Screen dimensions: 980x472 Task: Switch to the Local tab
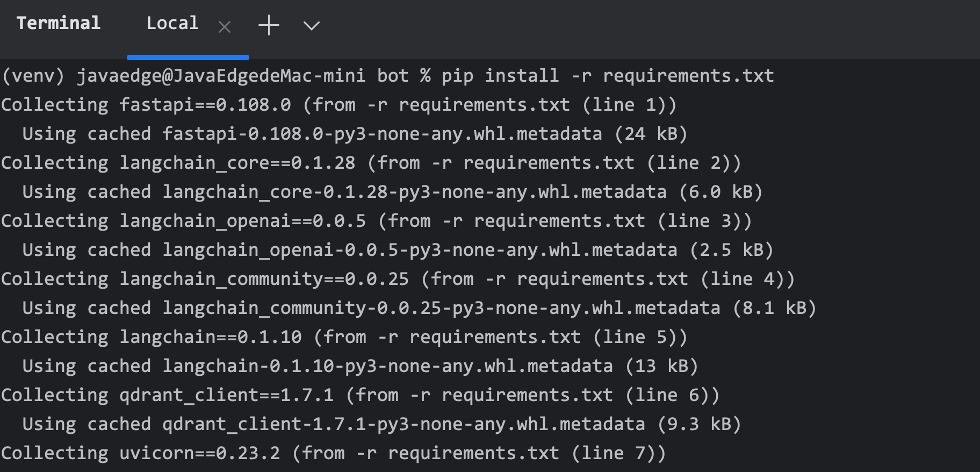(172, 23)
